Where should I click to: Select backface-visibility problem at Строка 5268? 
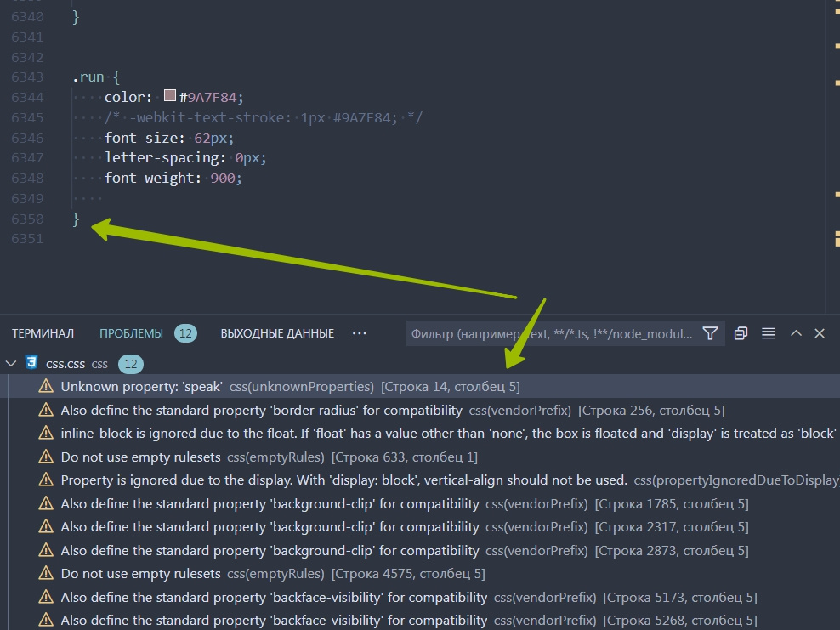tap(420, 620)
